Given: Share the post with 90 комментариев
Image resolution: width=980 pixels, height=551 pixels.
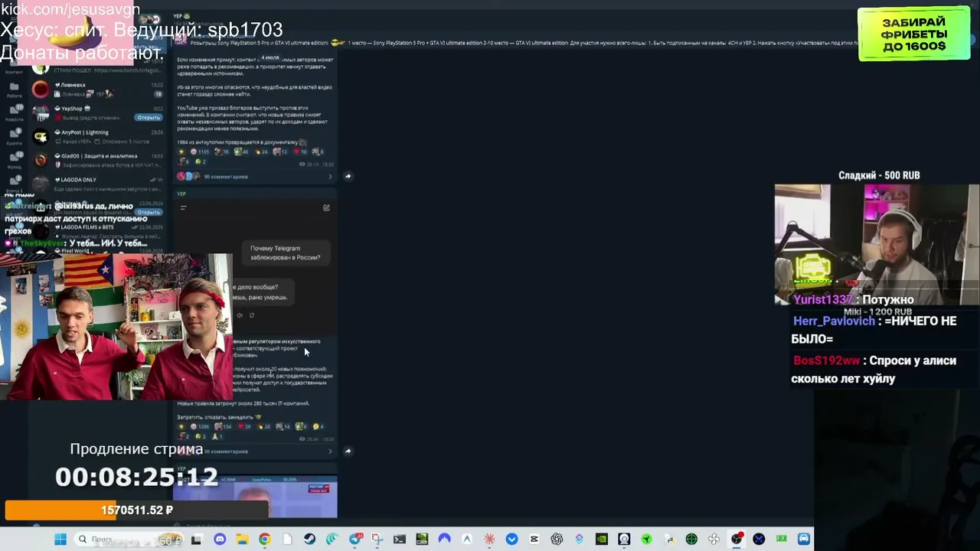Looking at the screenshot, I should click(348, 176).
